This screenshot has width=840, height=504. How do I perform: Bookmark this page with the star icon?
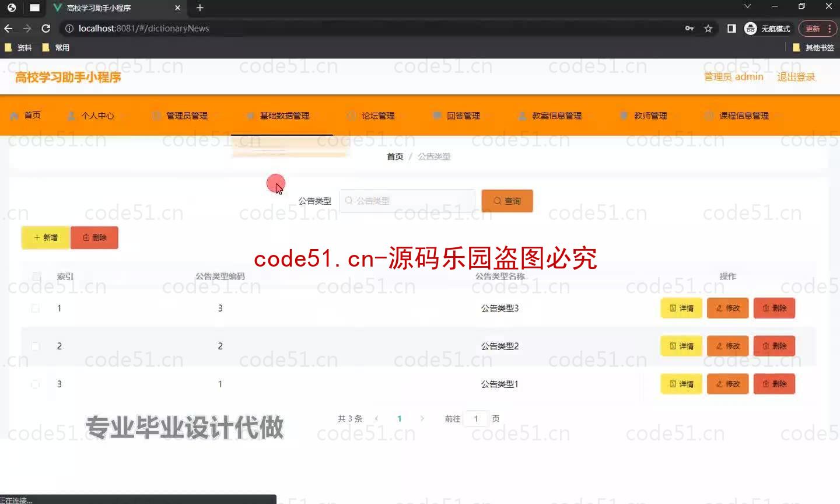(x=708, y=28)
